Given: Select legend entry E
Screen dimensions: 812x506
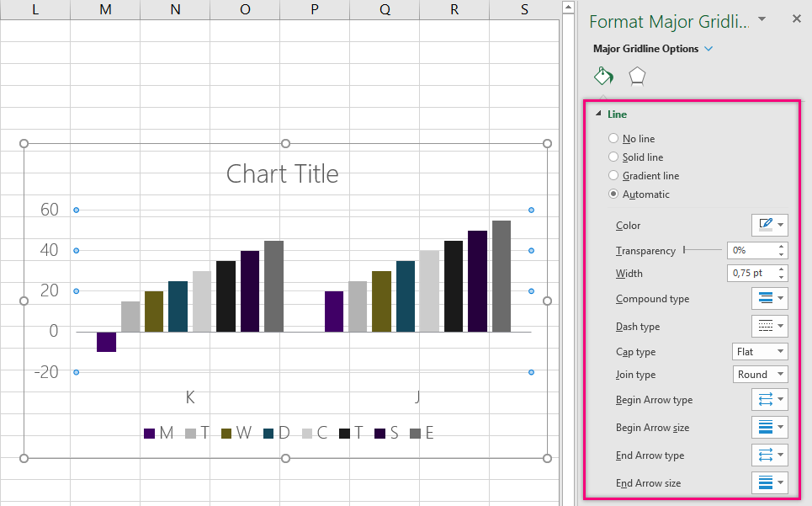Looking at the screenshot, I should click(x=422, y=433).
